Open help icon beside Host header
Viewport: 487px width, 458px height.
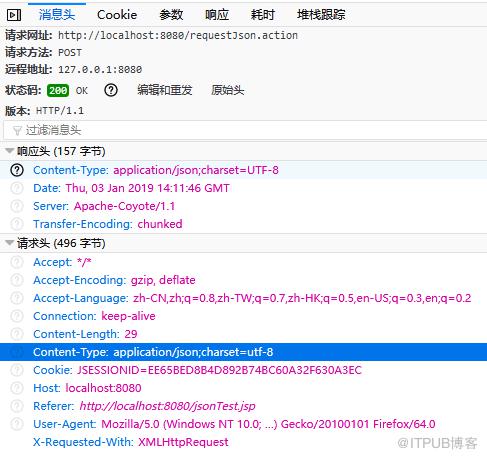[x=17, y=388]
